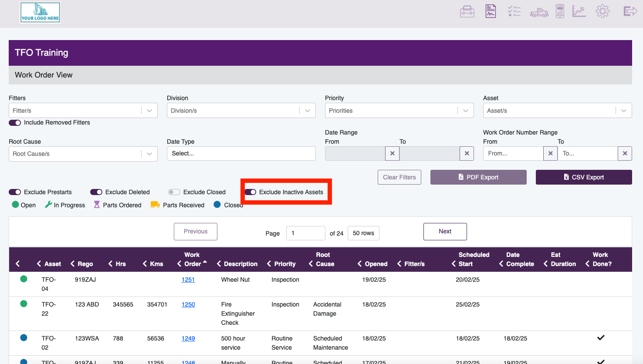Sort by Date Complete column header
Viewport: 643px width, 364px height.
click(520, 260)
